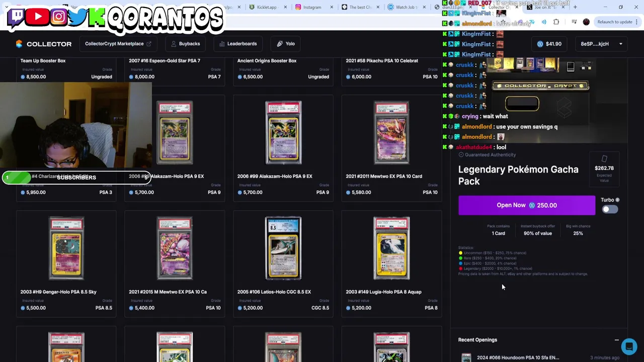
Task: Open the 2021 #2015 M Mewtwo EX PSA 10 card image
Action: click(x=175, y=248)
